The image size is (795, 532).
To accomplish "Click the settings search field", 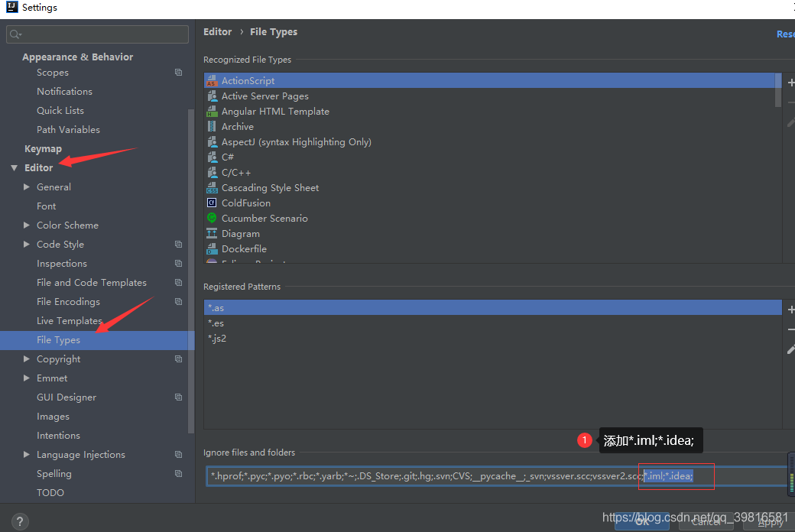I will [x=97, y=34].
